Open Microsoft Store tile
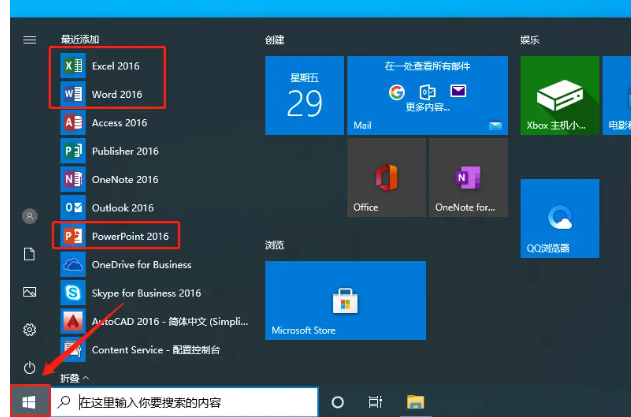The image size is (631, 417). coord(345,300)
